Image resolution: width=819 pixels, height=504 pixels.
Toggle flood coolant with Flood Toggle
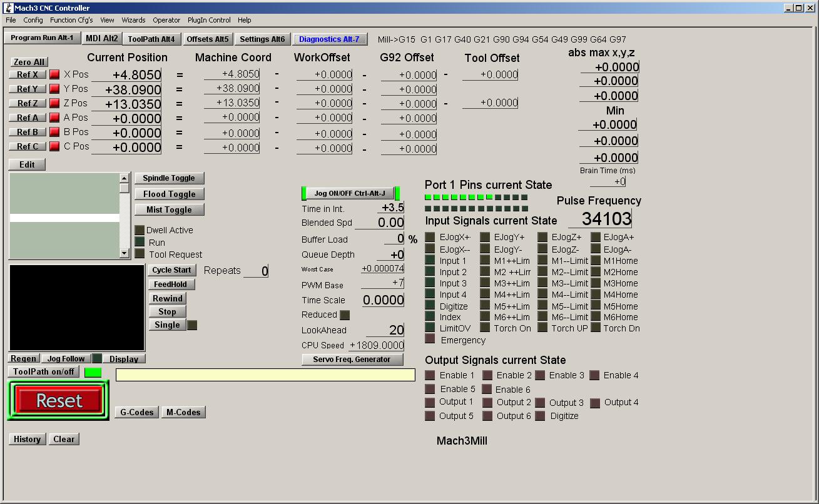[169, 194]
